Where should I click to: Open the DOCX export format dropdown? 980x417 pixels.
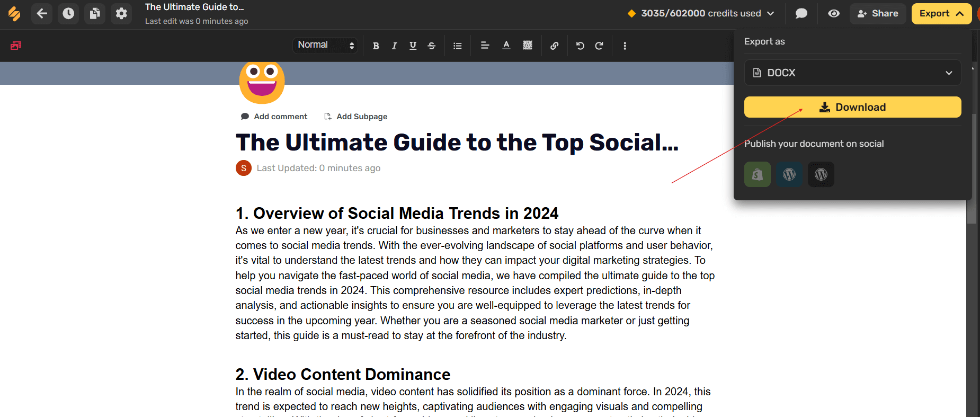[852, 73]
